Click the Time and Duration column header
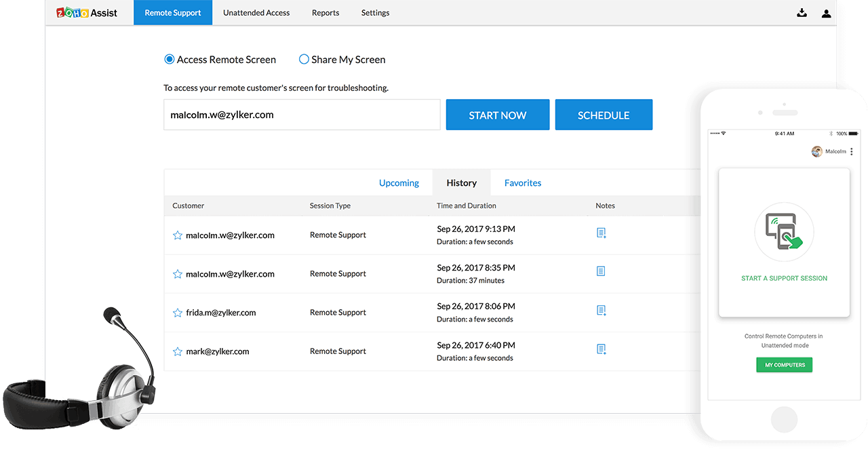This screenshot has width=868, height=449. click(467, 206)
